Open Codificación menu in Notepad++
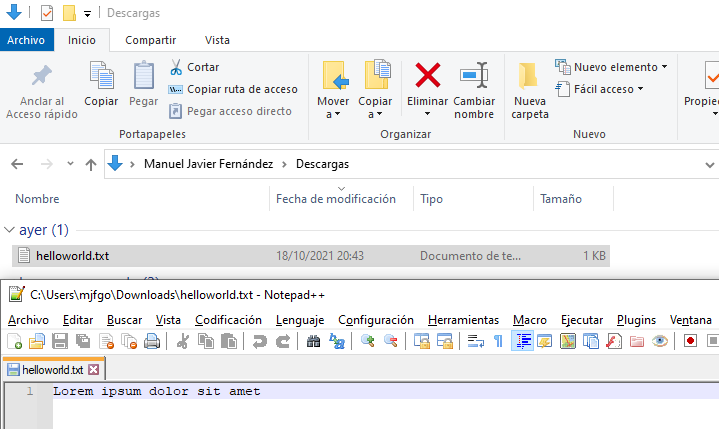Screen dimensions: 719x429 228,320
